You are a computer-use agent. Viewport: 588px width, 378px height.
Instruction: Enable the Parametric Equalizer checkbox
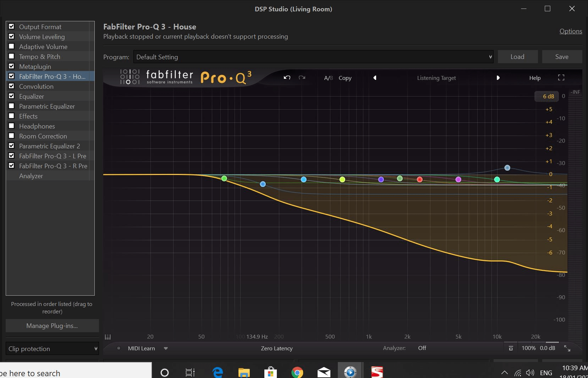[x=11, y=106]
